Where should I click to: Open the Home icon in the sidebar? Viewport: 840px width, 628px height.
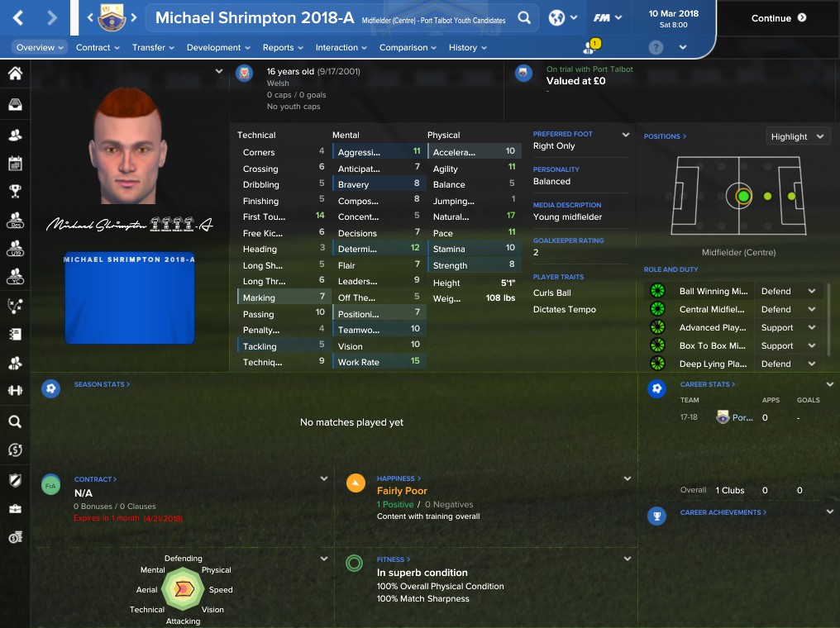[x=15, y=74]
